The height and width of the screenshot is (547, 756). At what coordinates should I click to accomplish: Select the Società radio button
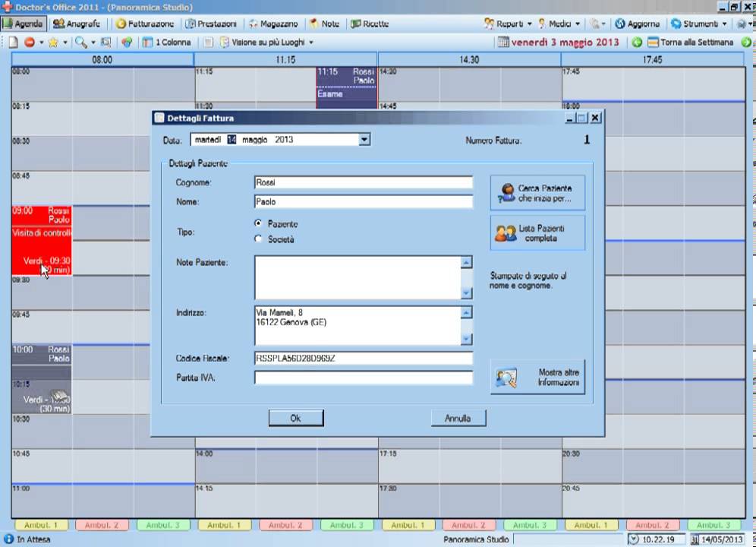(258, 239)
